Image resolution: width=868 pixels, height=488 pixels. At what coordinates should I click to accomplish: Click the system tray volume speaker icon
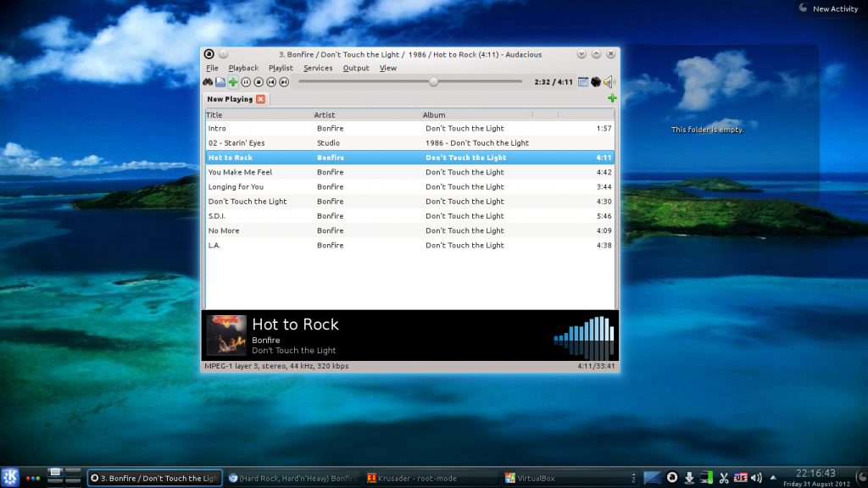(x=756, y=478)
